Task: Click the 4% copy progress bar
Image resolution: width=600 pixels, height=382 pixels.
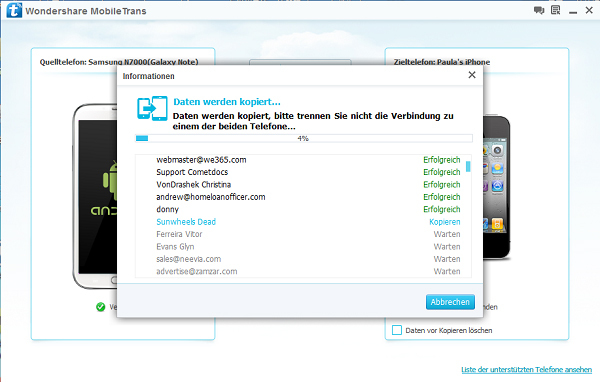Action: tap(304, 138)
